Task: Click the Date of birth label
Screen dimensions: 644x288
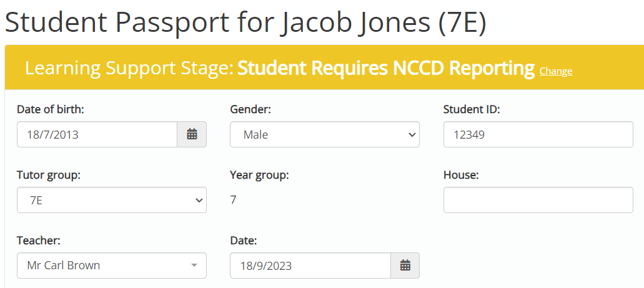Action: 51,109
